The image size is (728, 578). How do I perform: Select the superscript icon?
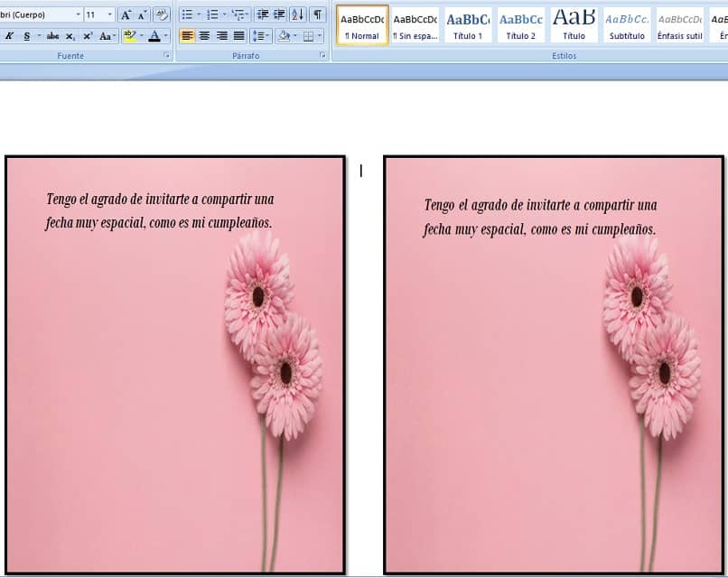pyautogui.click(x=87, y=35)
